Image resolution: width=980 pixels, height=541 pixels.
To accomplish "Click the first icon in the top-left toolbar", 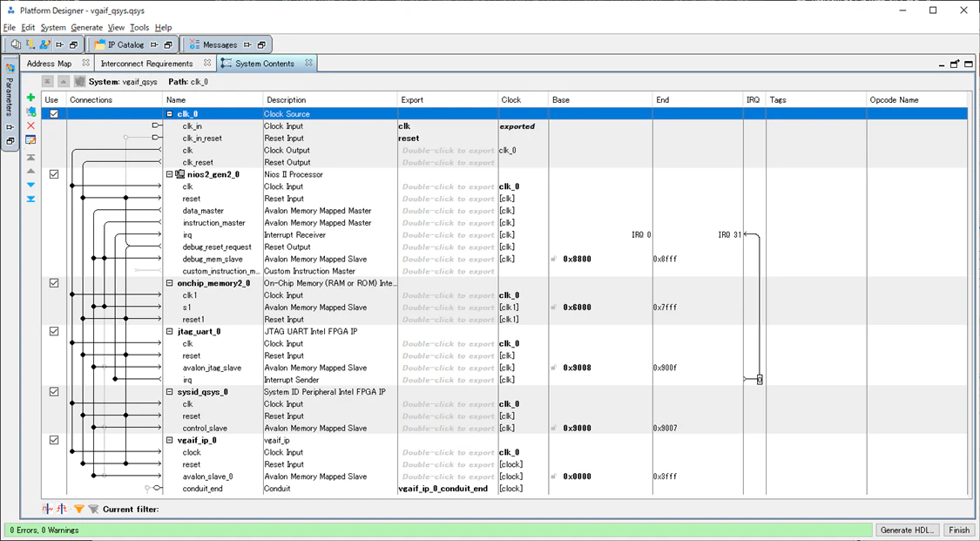I will point(16,44).
